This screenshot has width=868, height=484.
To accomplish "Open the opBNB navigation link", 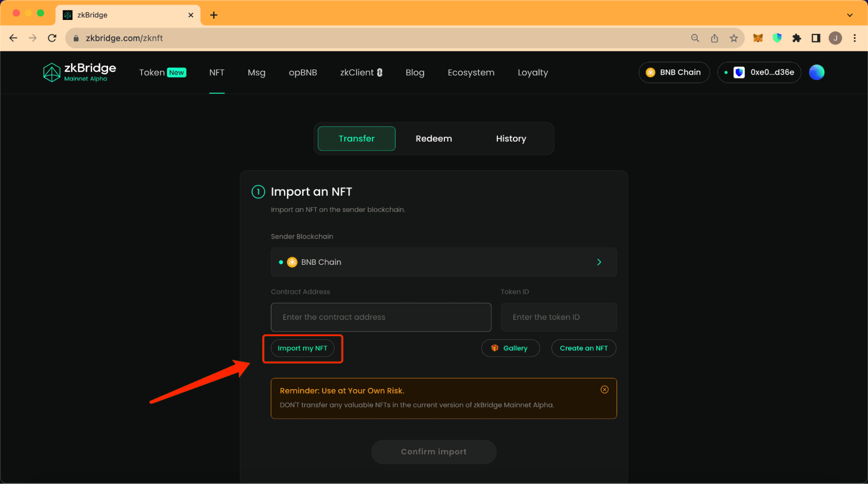I will 303,72.
